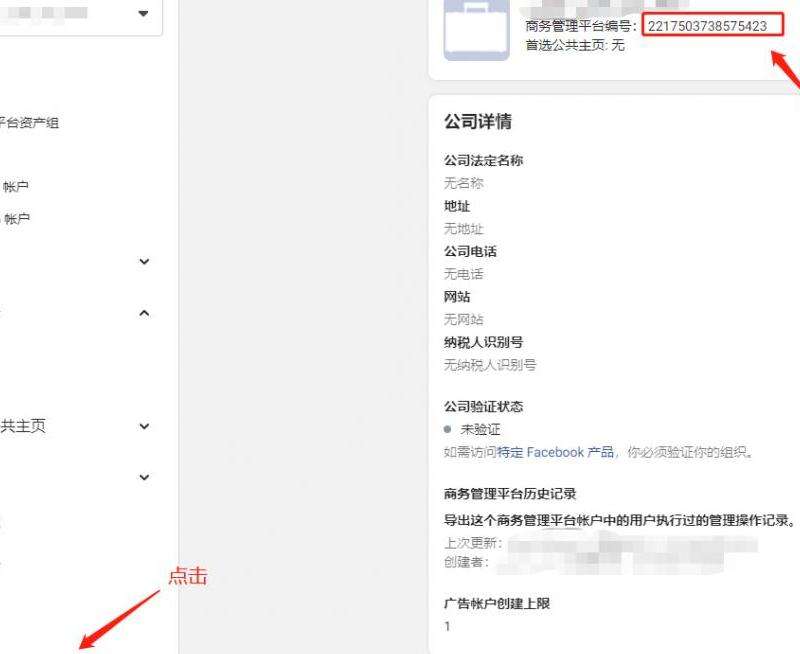Image resolution: width=800 pixels, height=654 pixels.
Task: Collapse the section with the upward chevron
Action: coord(144,313)
